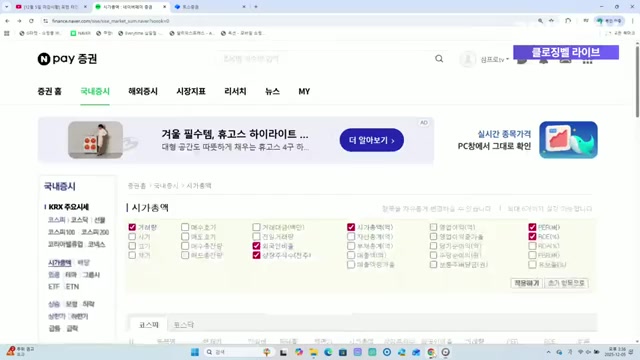Go back with the browser back arrow
The image size is (640, 360).
pos(7,21)
